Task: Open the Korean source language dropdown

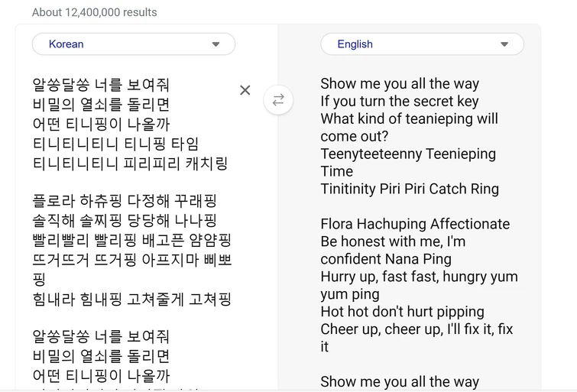Action: point(134,44)
